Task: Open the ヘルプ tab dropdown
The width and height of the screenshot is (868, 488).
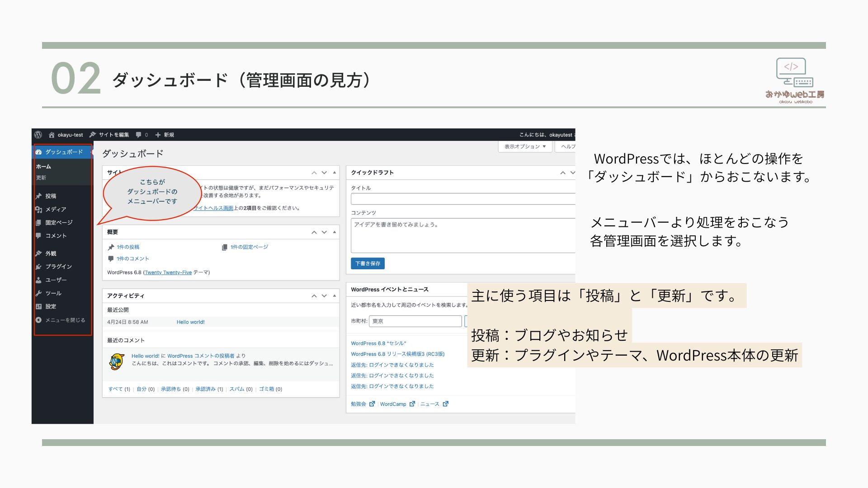Action: [566, 146]
